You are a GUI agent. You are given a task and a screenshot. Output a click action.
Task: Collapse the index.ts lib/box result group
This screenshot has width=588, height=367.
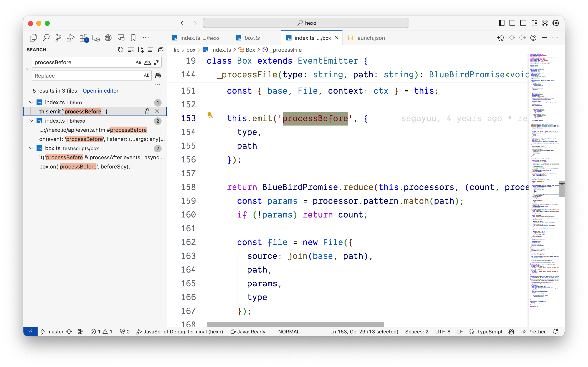[31, 102]
